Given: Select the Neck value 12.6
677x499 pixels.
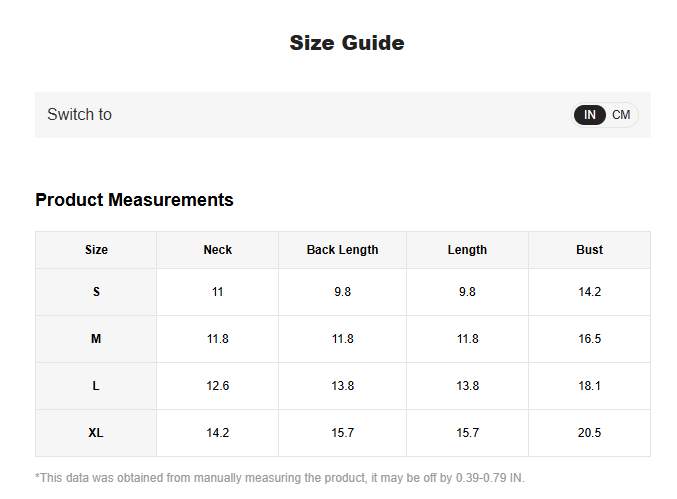Looking at the screenshot, I should (x=217, y=386).
